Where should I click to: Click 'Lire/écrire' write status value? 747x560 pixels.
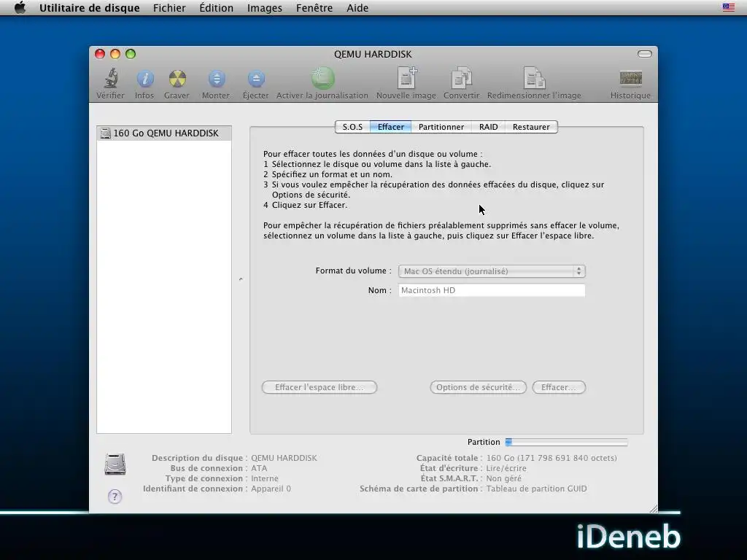tap(506, 469)
